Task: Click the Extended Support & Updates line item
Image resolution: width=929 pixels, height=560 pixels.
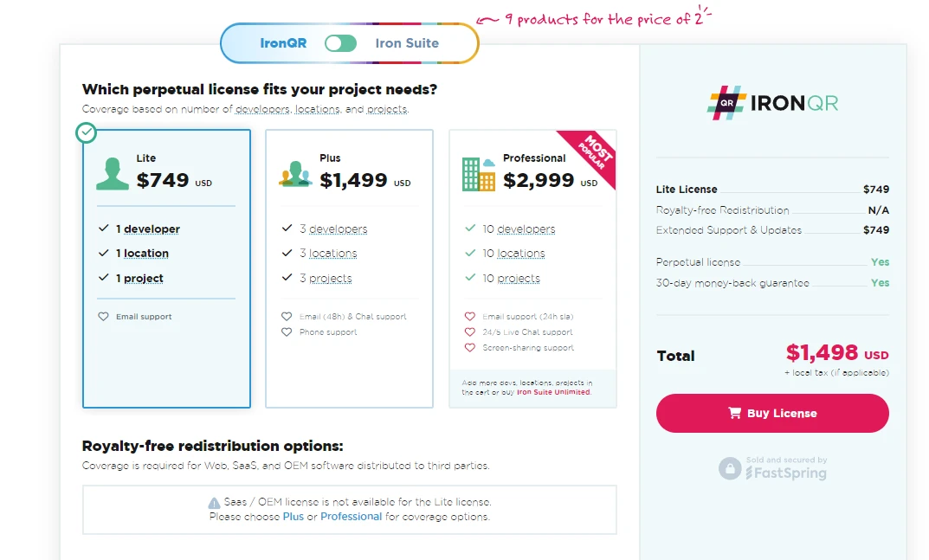Action: [729, 230]
